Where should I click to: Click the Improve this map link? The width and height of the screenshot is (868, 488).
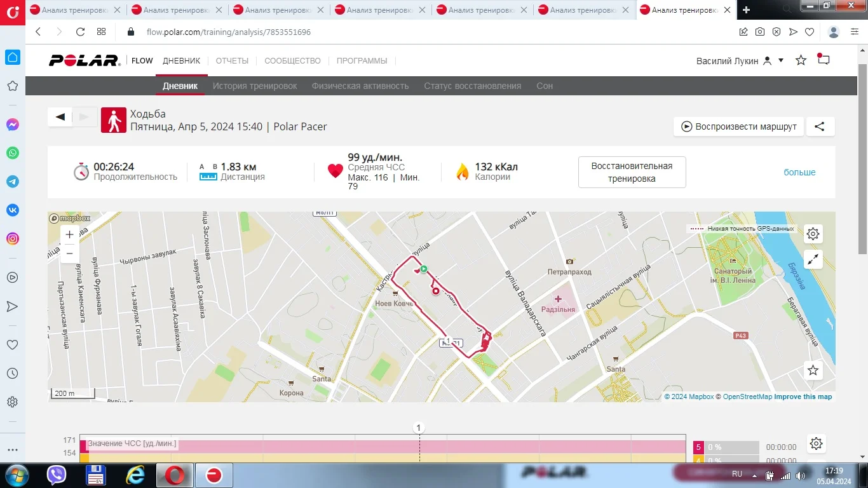803,396
